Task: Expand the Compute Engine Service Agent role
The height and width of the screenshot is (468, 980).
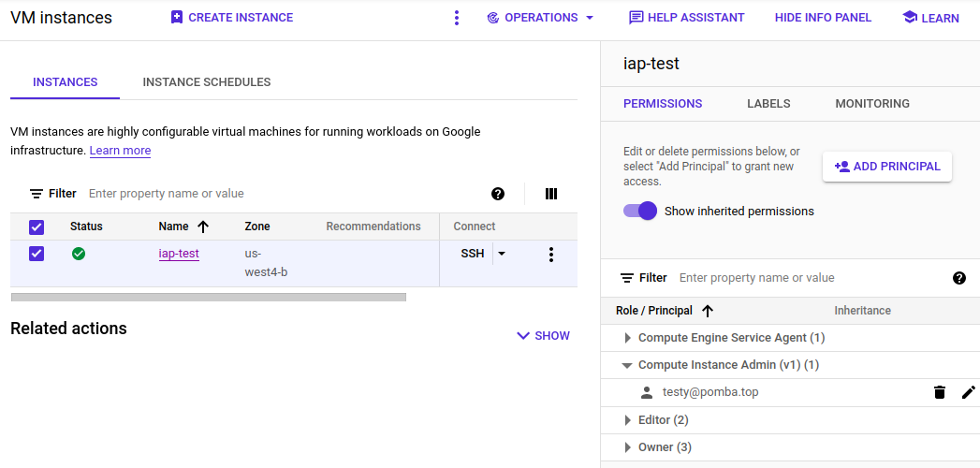Action: [628, 338]
